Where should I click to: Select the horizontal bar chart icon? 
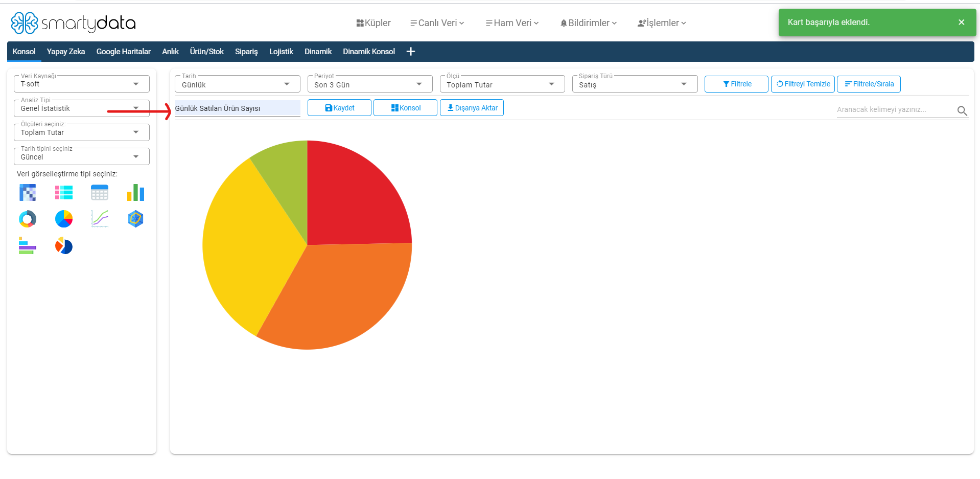(28, 246)
